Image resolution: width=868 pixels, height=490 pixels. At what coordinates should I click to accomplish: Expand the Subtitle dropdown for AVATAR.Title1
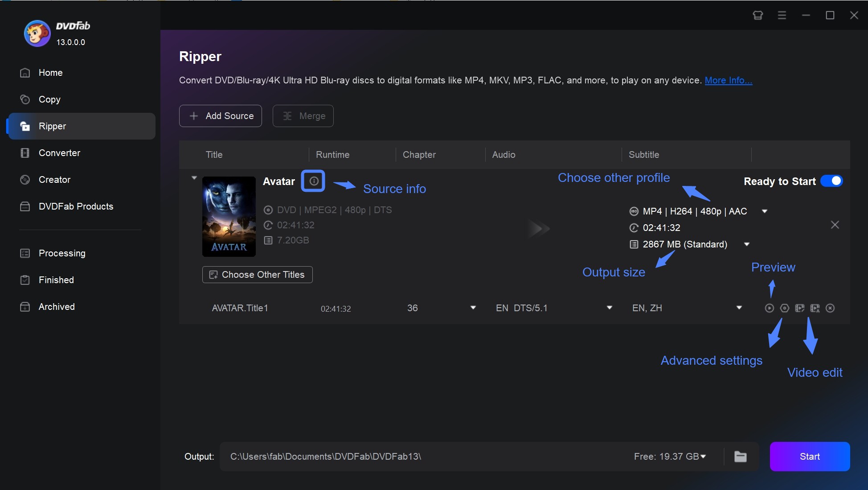point(739,308)
